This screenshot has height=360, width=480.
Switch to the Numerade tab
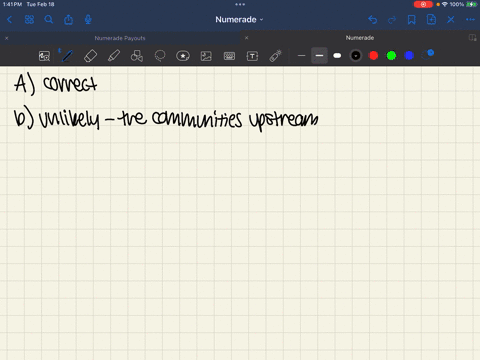pos(360,38)
